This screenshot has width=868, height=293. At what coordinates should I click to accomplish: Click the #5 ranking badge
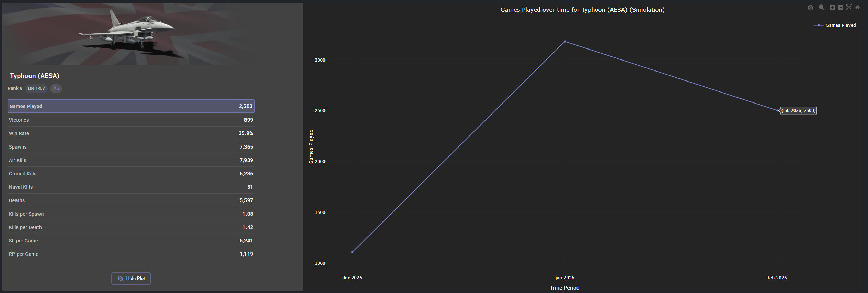tap(56, 88)
